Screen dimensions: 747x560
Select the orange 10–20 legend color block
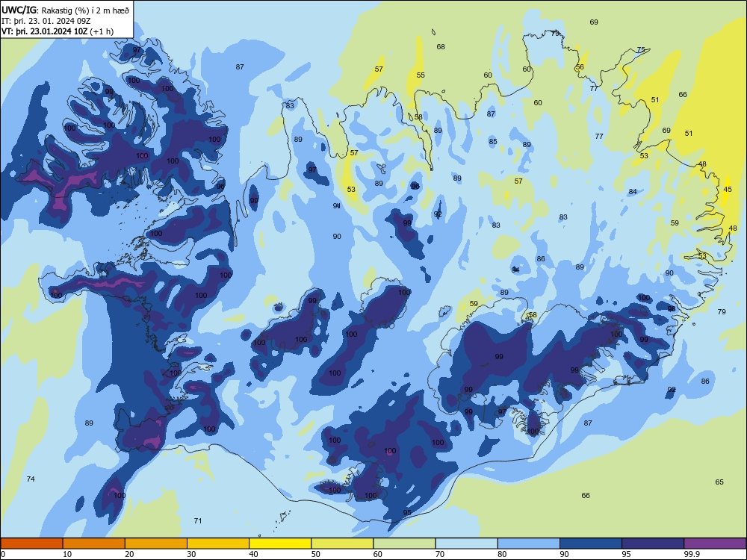coord(94,544)
